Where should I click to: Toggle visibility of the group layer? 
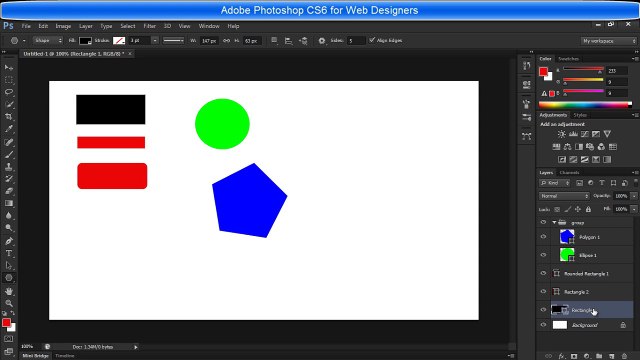pos(543,222)
